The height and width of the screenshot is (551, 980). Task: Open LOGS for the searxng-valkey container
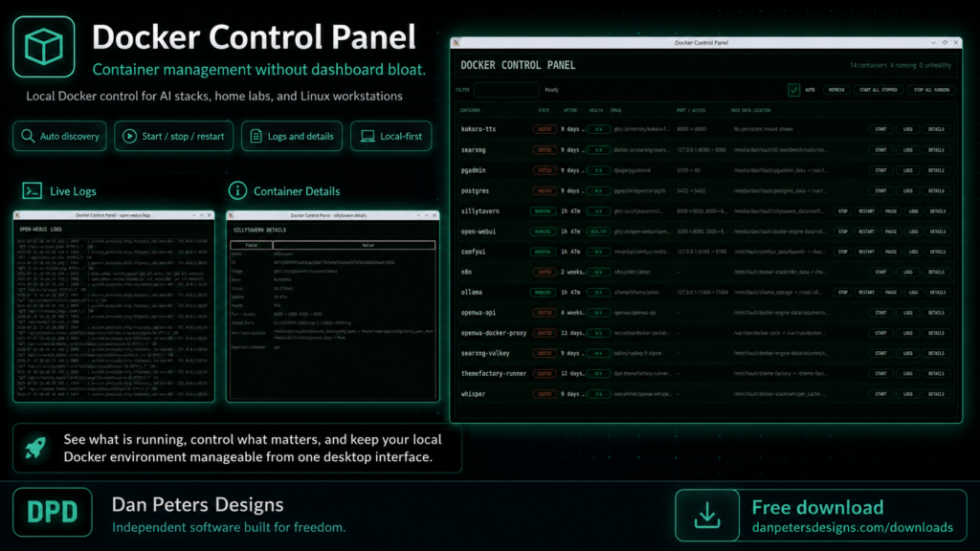click(907, 353)
